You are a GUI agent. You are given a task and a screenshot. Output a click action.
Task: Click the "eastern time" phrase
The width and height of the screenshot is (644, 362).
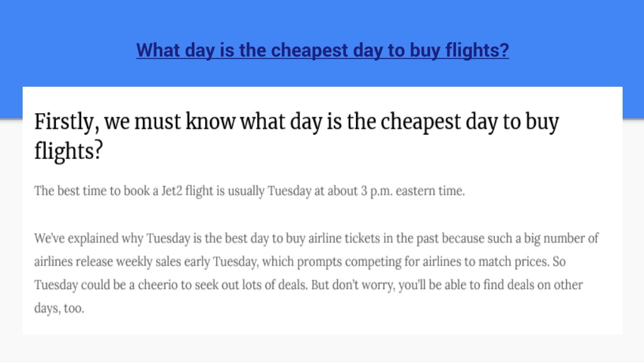pos(430,191)
